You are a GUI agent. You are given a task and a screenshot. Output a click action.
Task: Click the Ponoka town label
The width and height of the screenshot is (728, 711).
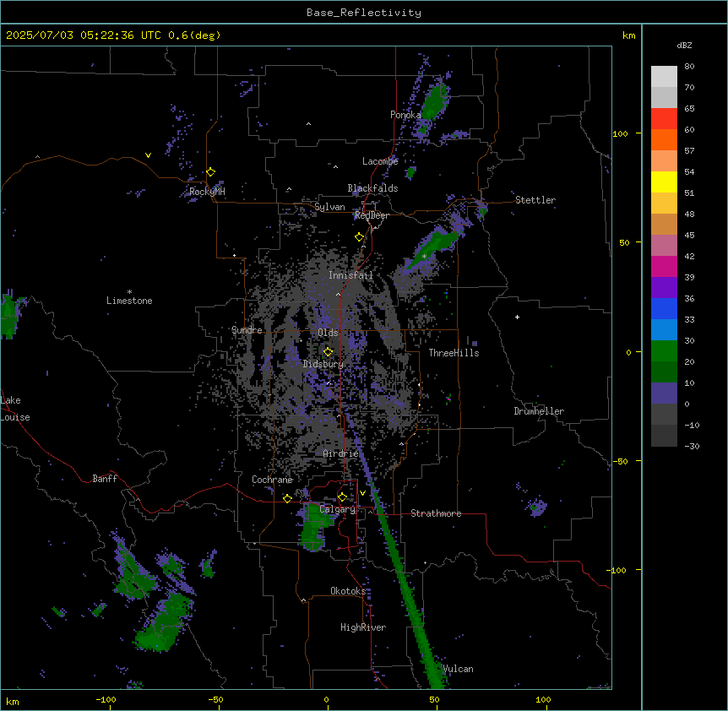coord(405,115)
